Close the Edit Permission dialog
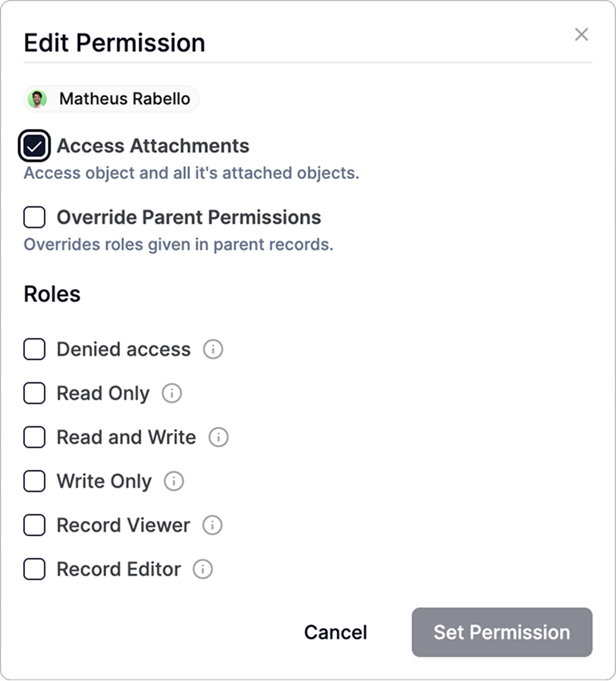 [581, 34]
